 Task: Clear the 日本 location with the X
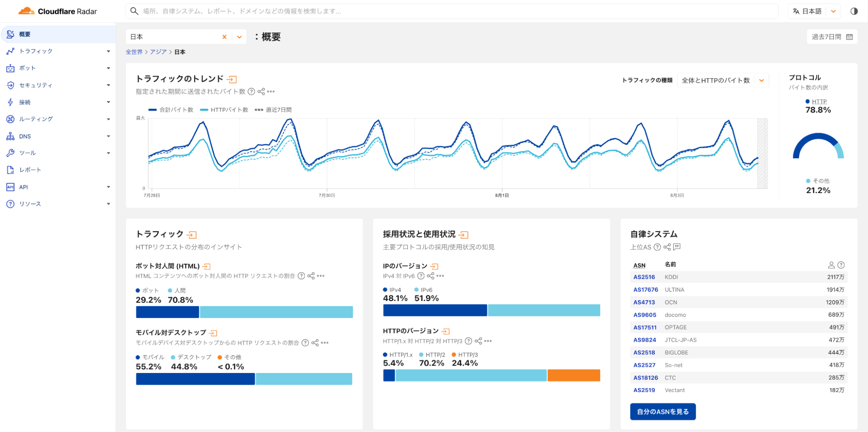224,37
